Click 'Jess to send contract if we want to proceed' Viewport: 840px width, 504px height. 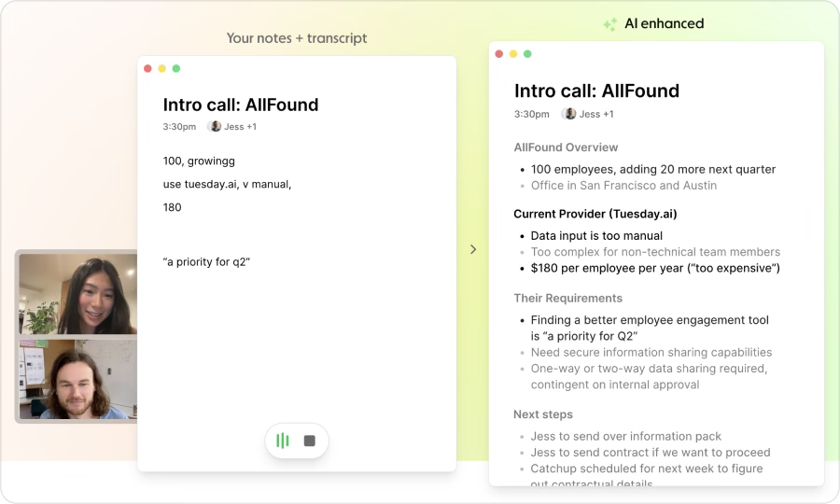click(x=651, y=453)
